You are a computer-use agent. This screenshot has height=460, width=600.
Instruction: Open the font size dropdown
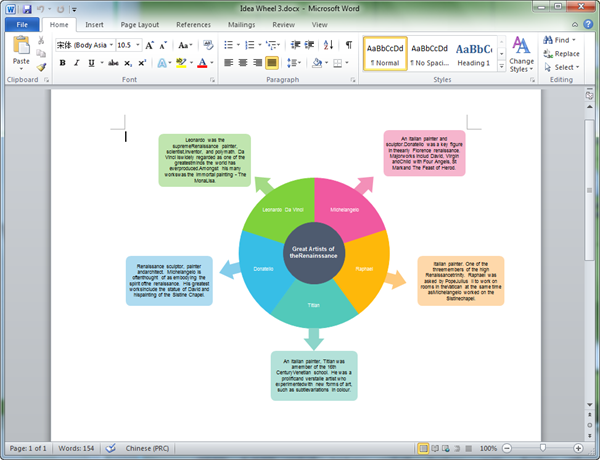138,45
